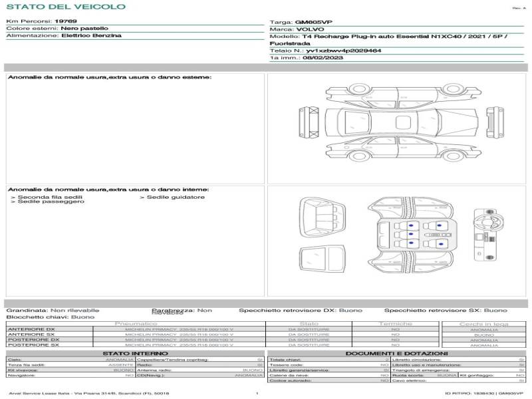
Task: Click the top-view car roof diagram
Action: pos(402,122)
